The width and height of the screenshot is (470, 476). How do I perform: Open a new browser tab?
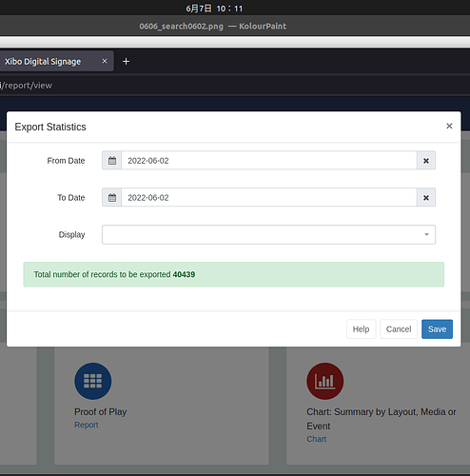point(126,61)
